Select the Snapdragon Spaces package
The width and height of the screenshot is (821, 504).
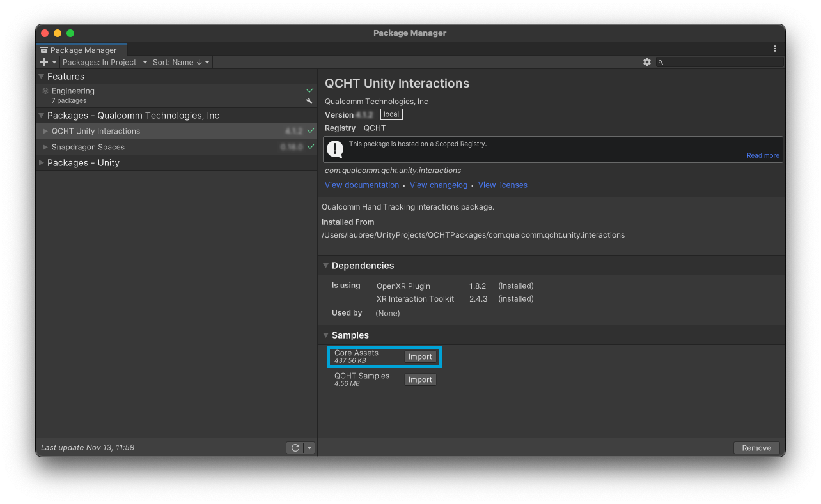point(176,147)
